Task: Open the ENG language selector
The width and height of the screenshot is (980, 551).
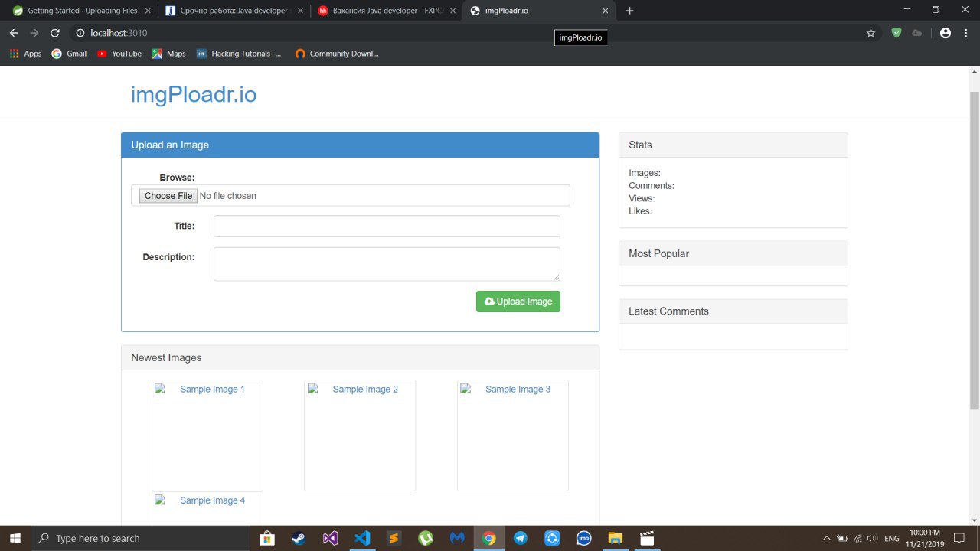Action: [x=891, y=538]
